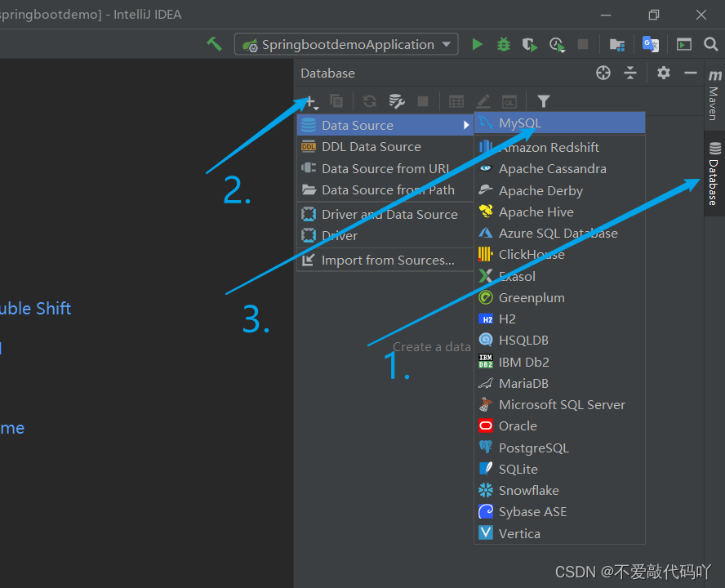
Task: Open Project Structure folder icon
Action: point(616,44)
